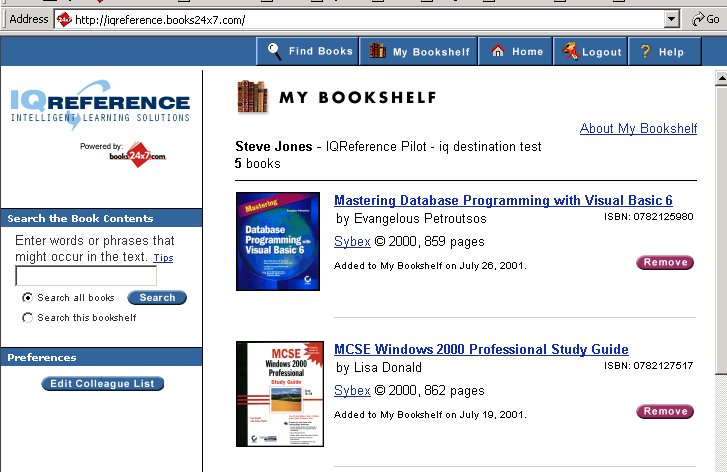Screen dimensions: 727x472
Task: Click Sybex link under the MCSE book
Action: click(x=352, y=390)
